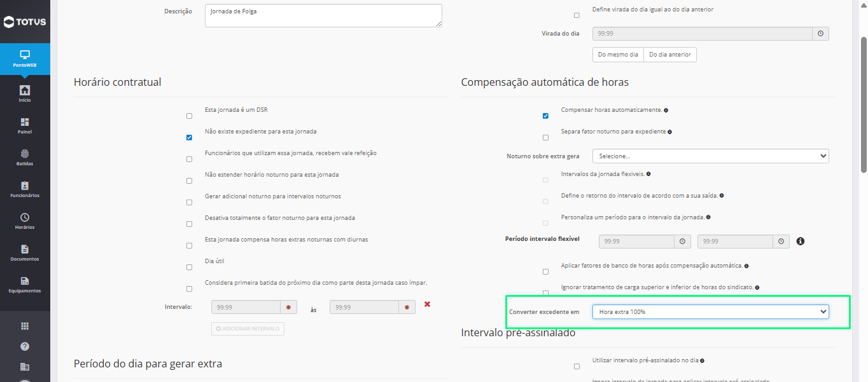Click info icon next to Separa fator noturno
This screenshot has width=868, height=382.
pos(670,132)
